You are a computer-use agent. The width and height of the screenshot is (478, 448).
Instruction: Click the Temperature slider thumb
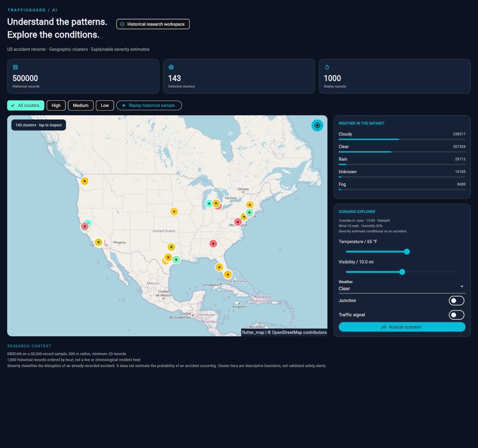click(407, 252)
